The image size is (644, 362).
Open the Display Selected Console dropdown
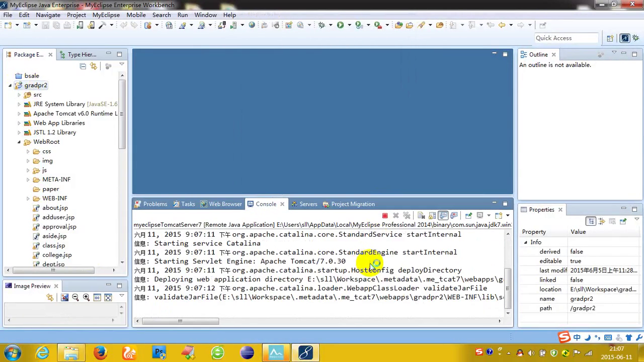click(x=489, y=216)
